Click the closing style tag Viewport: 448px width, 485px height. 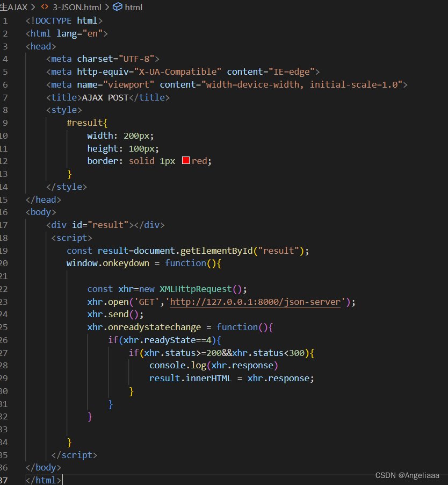[x=67, y=187]
